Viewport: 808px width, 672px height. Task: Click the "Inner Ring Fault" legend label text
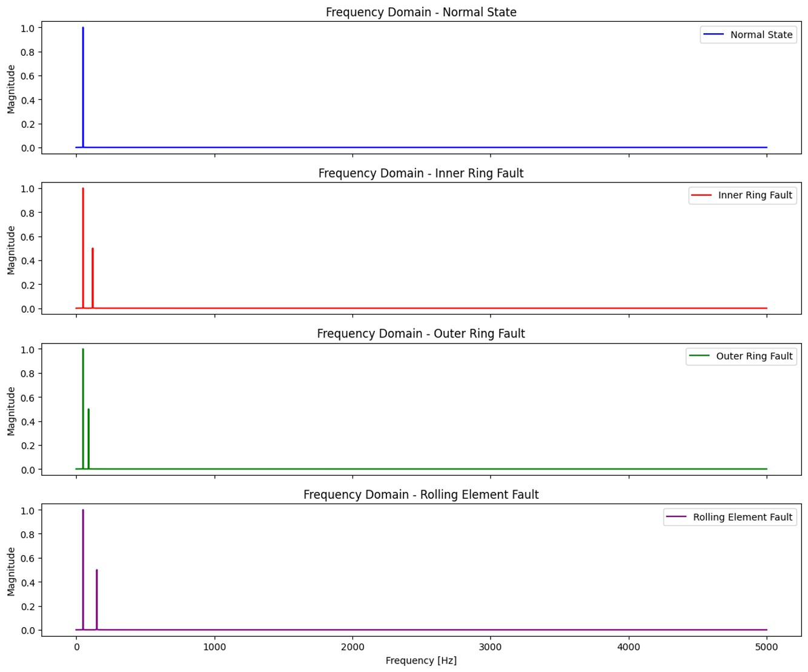tap(755, 195)
